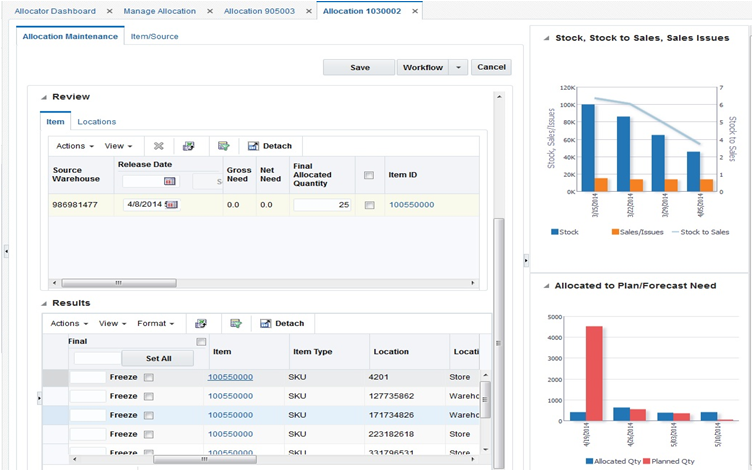Click the Review toolbar icon left of Detach

click(223, 146)
